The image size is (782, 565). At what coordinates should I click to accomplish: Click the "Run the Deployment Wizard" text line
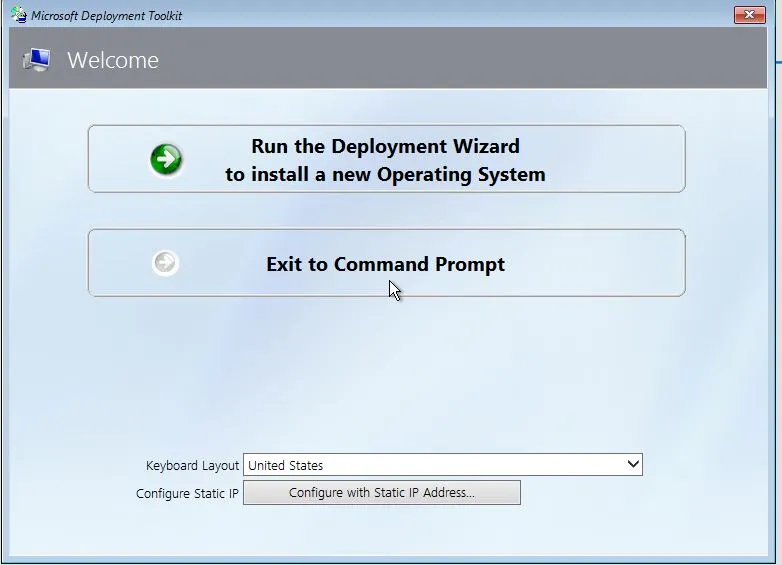[x=385, y=146]
